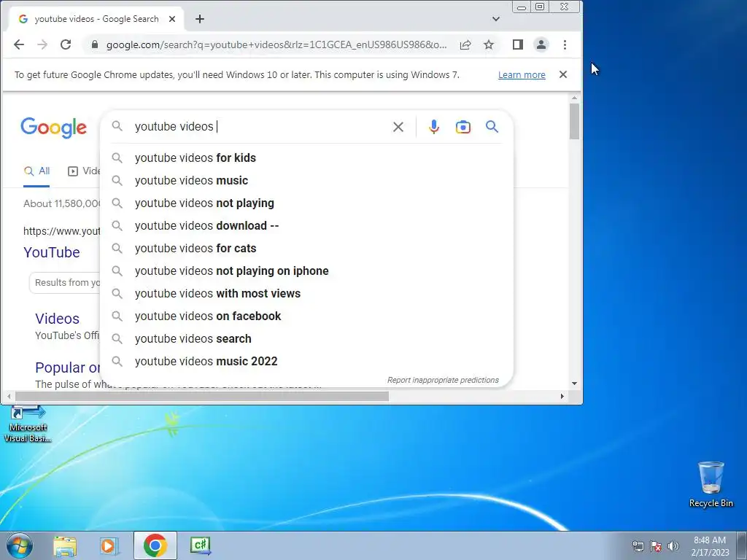747x560 pixels.
Task: Click the scrollbar down arrow
Action: point(575,384)
